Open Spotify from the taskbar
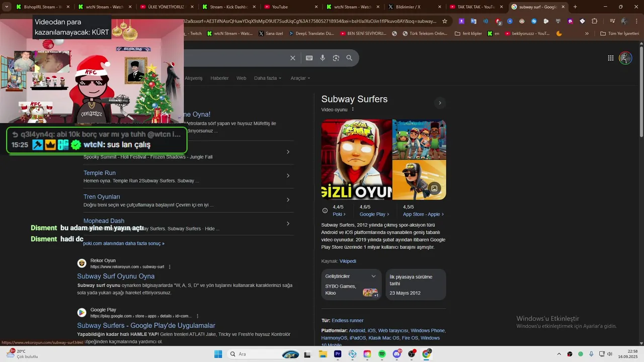Image resolution: width=644 pixels, height=362 pixels. (x=382, y=354)
